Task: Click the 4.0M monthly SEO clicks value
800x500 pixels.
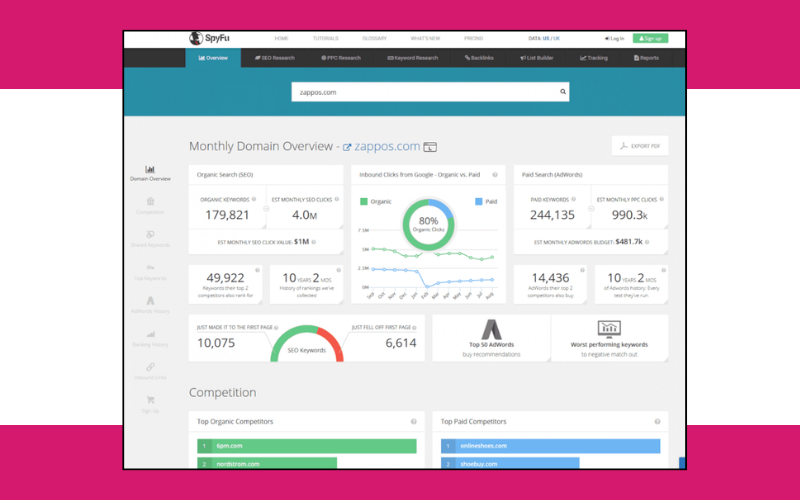Action: tap(304, 215)
